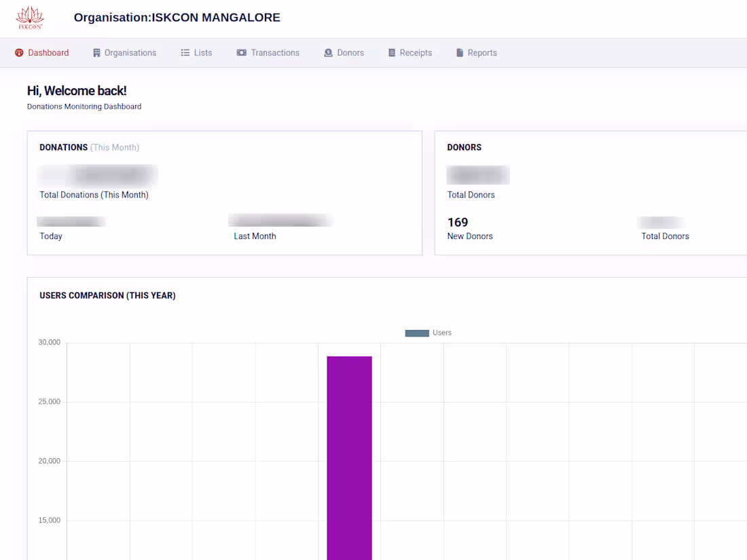This screenshot has width=747, height=560.
Task: Click the 169 new donors value
Action: [457, 223]
